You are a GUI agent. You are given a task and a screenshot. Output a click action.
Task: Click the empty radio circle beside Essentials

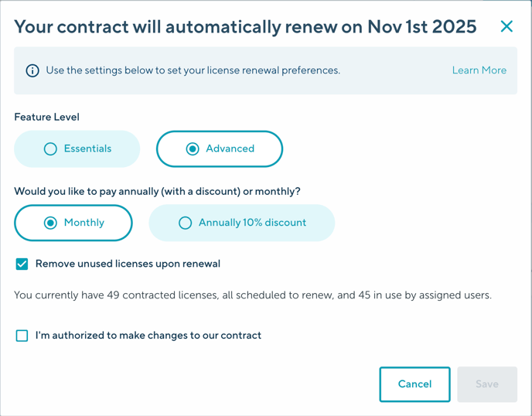50,148
